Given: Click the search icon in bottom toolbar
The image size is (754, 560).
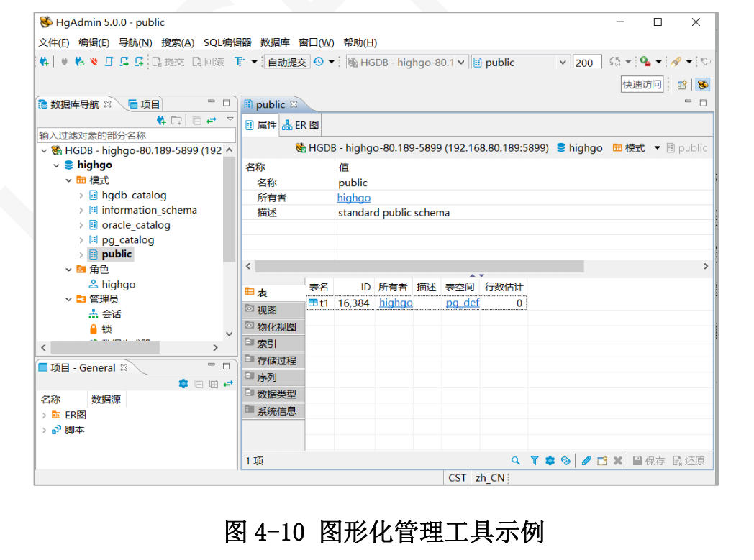Looking at the screenshot, I should (516, 461).
